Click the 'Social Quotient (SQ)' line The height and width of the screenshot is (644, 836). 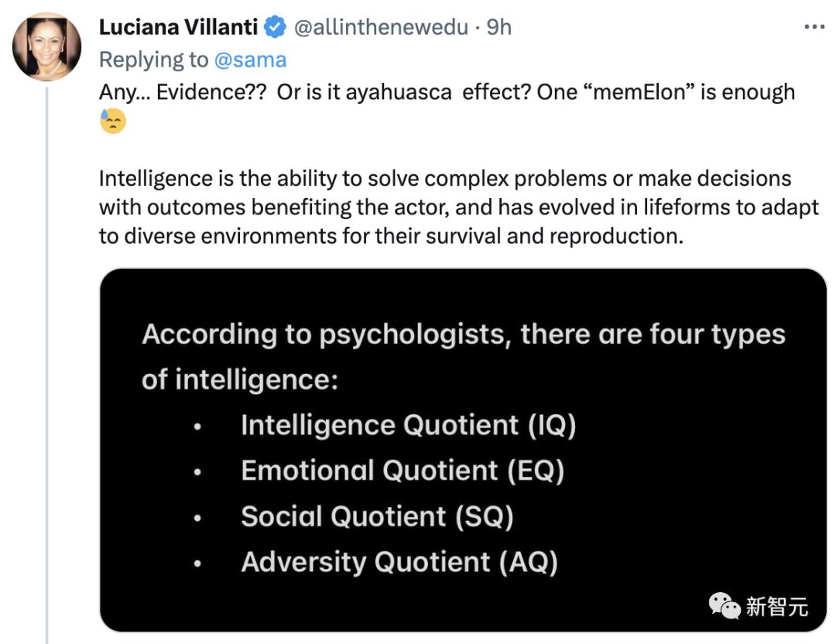377,516
